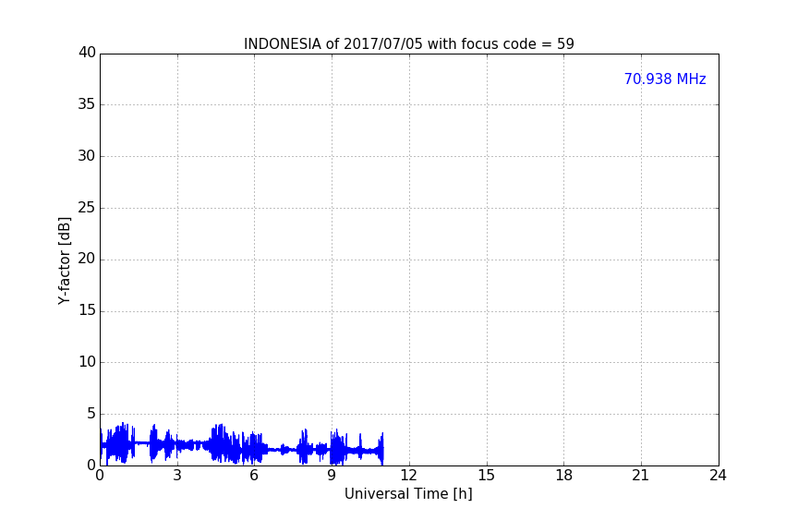Viewport: 798px width, 532px height.
Task: Click the blue signal trace near hour 5
Action: (229, 447)
